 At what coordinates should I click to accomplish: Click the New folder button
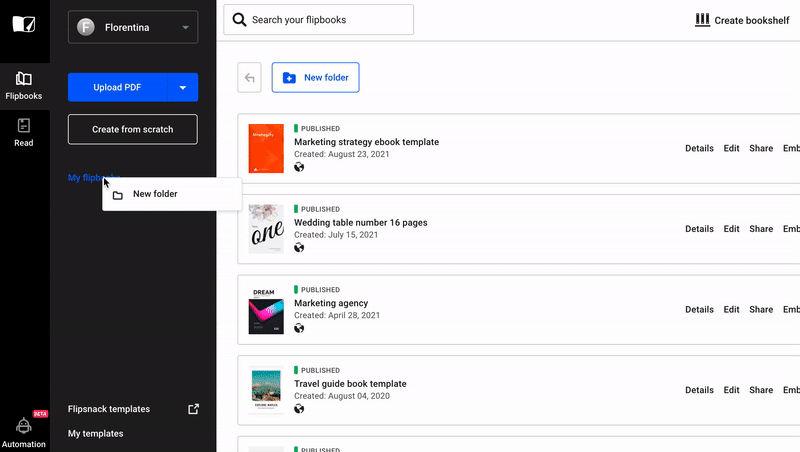pyautogui.click(x=315, y=78)
